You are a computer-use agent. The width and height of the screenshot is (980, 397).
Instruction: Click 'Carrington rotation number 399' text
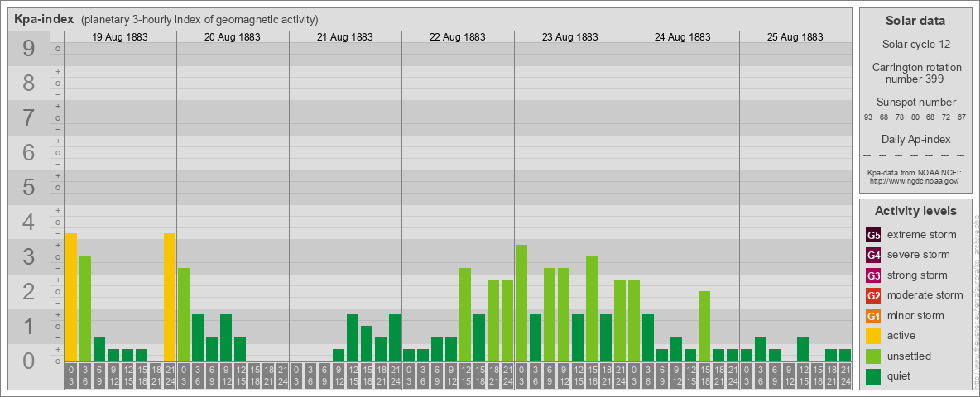pos(915,73)
